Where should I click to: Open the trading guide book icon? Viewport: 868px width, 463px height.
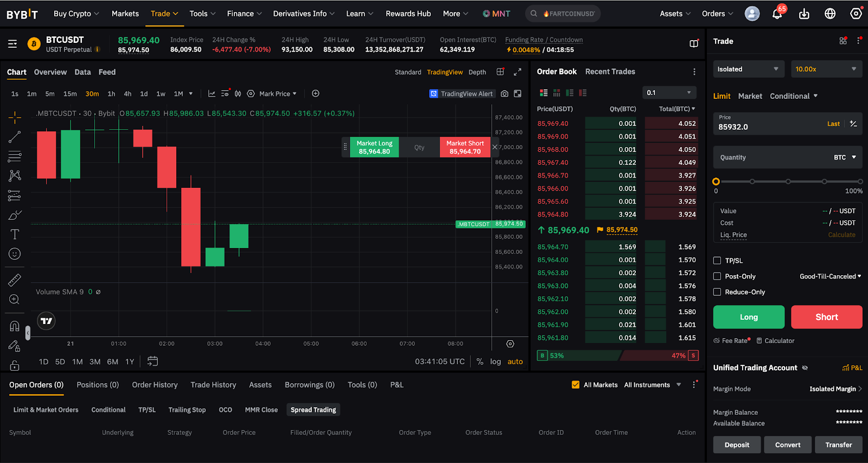coord(694,44)
